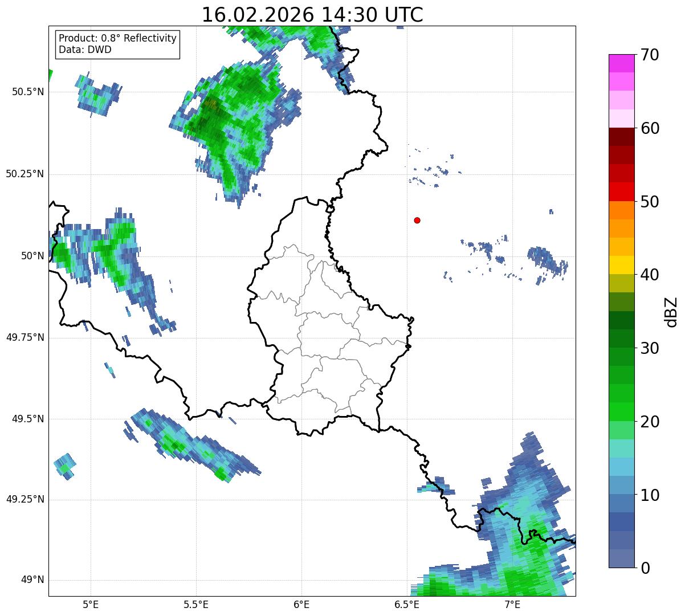Click the dBZ colorbar axis label
This screenshot has height=616, width=685.
[x=671, y=311]
